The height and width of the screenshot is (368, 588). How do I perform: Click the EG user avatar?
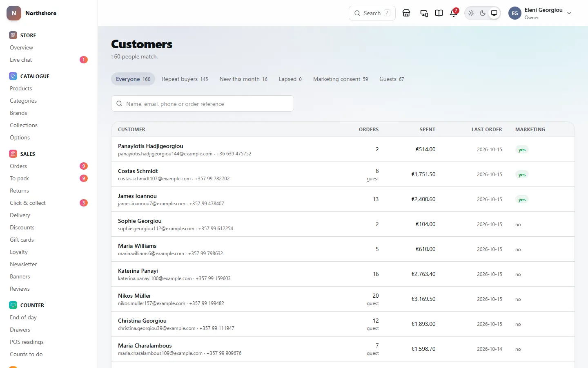(x=515, y=13)
